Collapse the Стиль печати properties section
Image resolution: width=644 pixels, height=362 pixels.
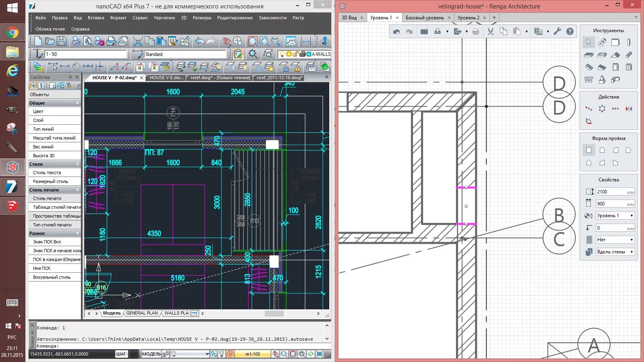coord(78,190)
